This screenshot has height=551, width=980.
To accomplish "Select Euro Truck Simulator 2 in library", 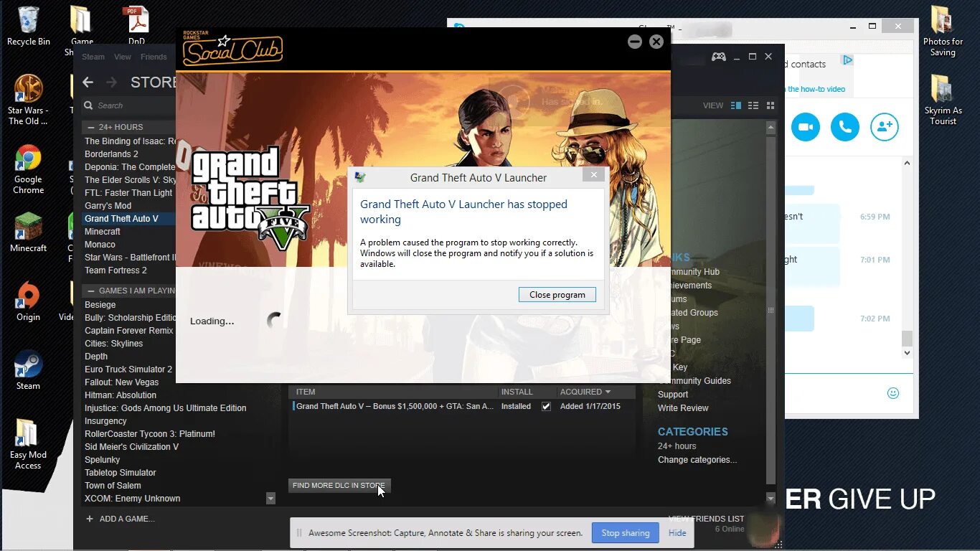I will (128, 369).
